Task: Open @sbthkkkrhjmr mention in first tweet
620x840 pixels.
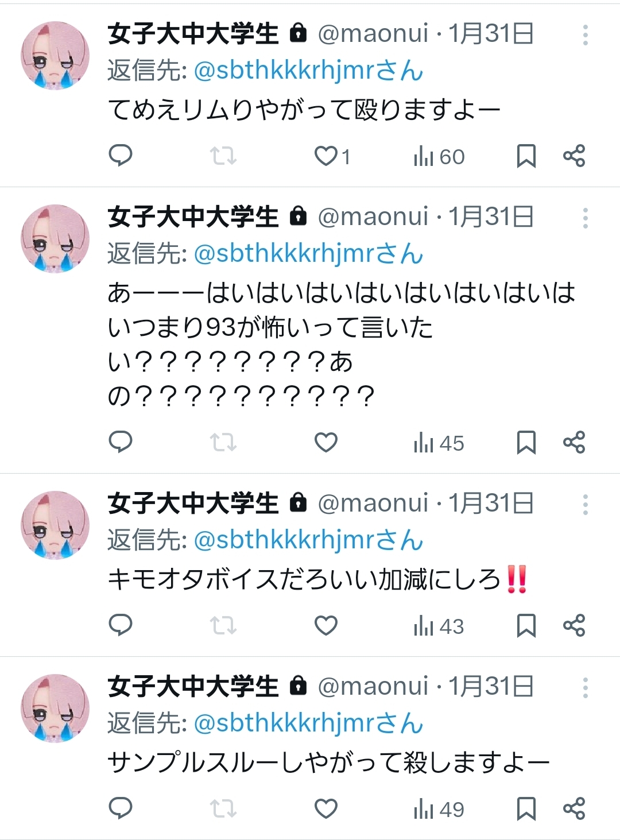Action: click(308, 71)
